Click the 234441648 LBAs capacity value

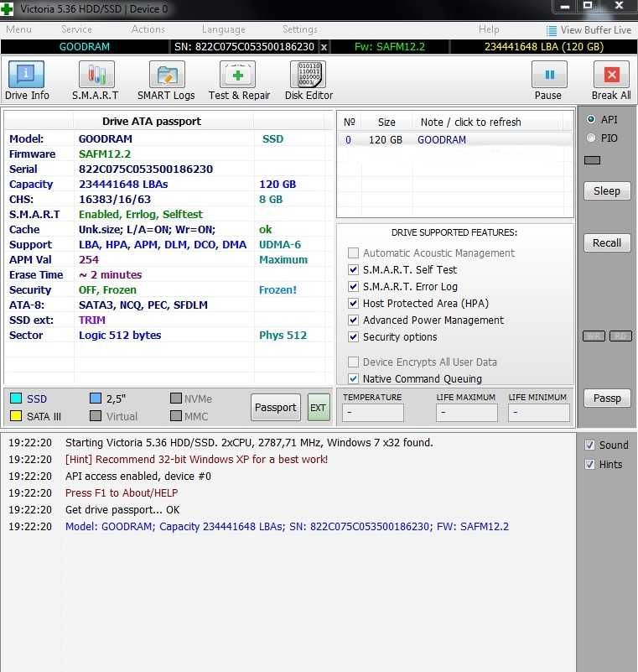tap(123, 185)
